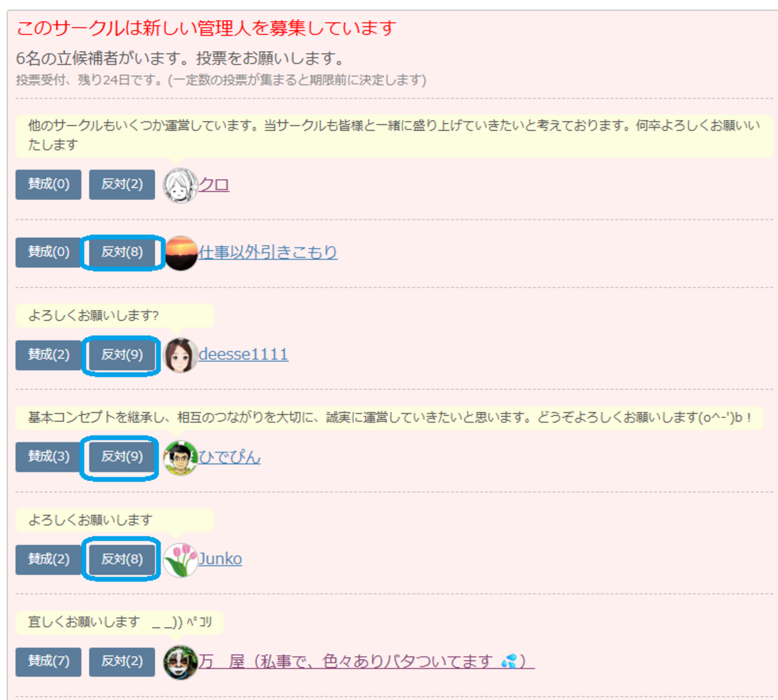Vote 賛成(2) for deesse1111
Screen dimensions: 778x700
pyautogui.click(x=48, y=354)
